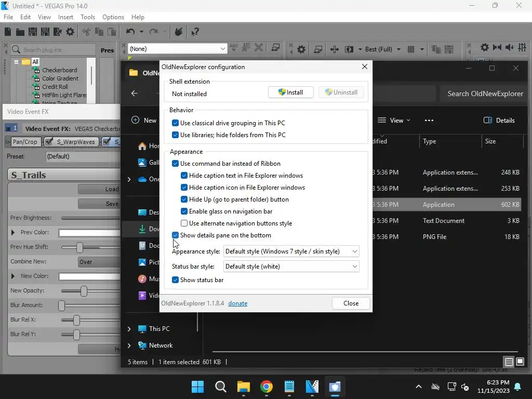Click Details pane button in Explorer

(499, 120)
